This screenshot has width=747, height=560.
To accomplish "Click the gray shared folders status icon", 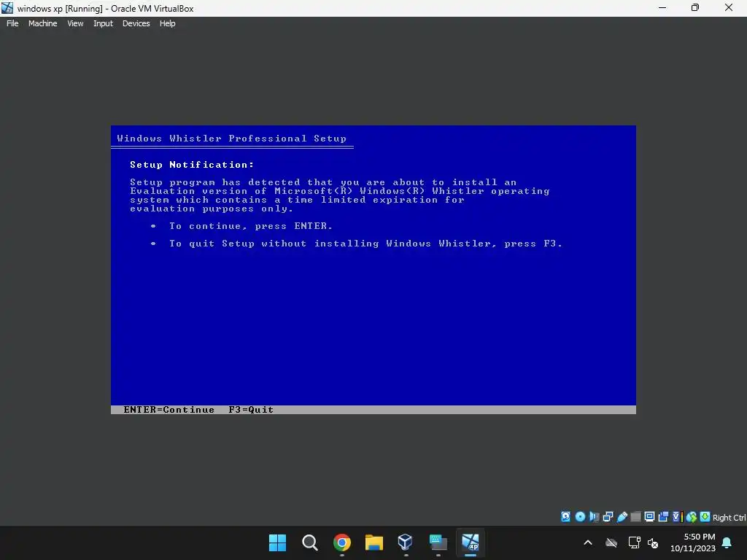I will (635, 517).
